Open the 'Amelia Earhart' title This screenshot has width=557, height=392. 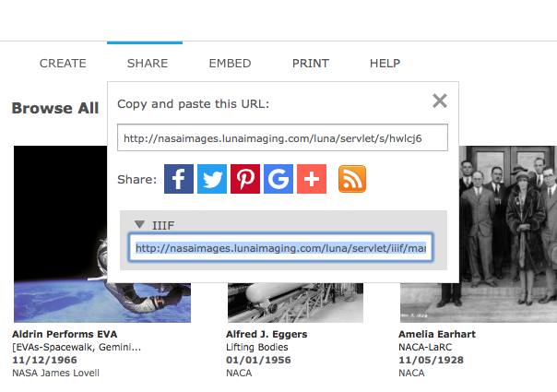437,334
